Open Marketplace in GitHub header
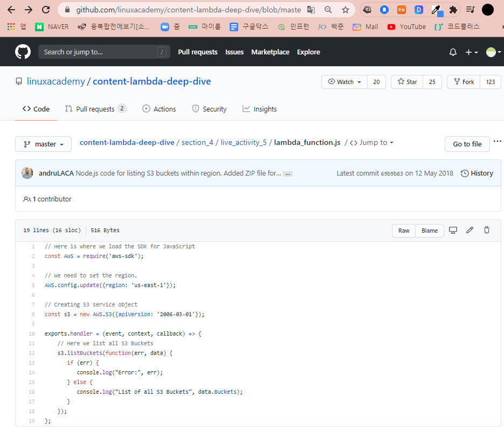This screenshot has height=439, width=504. [x=270, y=52]
